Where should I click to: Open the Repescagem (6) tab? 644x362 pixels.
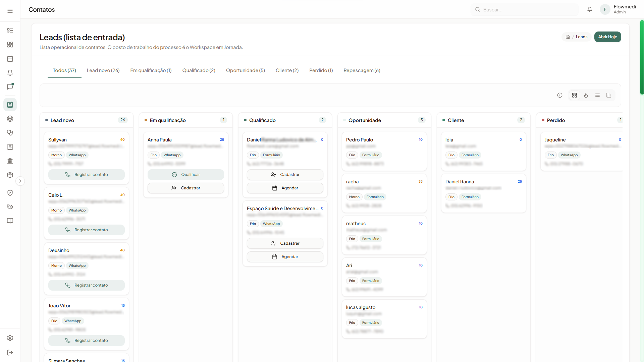point(362,70)
